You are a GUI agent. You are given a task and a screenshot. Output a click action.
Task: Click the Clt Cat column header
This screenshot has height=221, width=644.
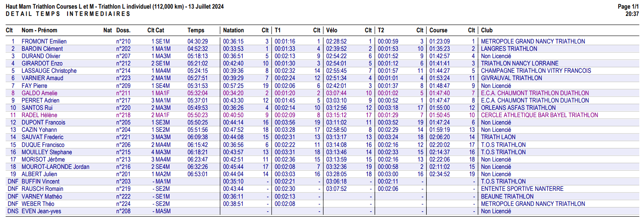click(x=156, y=30)
